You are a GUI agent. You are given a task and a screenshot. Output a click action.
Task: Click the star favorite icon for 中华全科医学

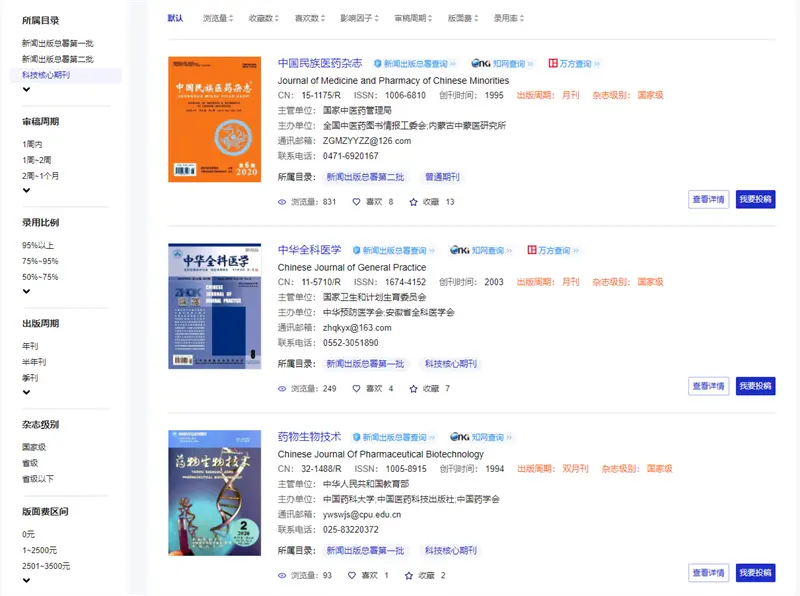click(x=413, y=388)
